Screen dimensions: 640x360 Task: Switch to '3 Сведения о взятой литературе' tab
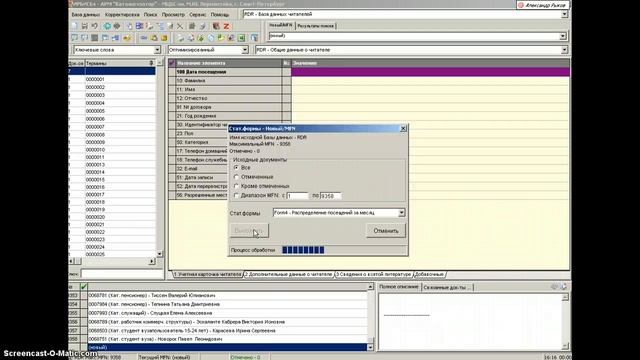point(373,274)
